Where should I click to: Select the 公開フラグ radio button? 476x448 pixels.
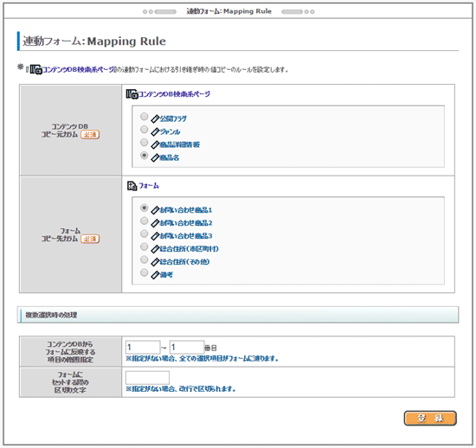(145, 117)
